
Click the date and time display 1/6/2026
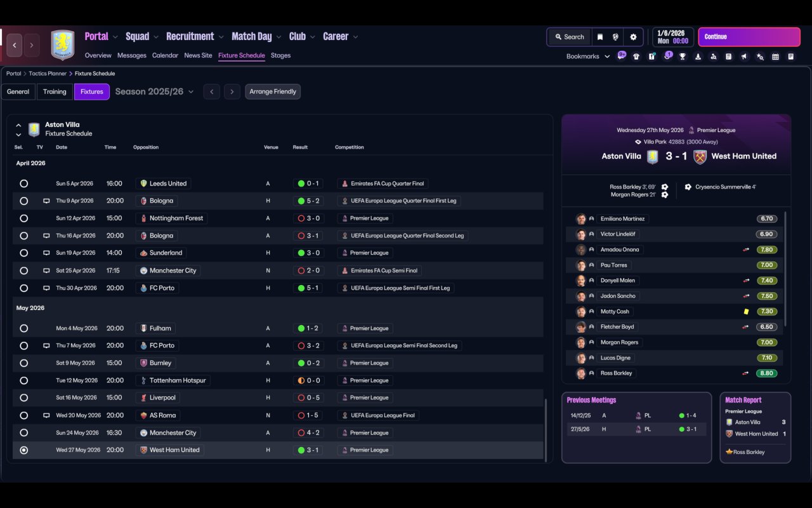pos(672,37)
